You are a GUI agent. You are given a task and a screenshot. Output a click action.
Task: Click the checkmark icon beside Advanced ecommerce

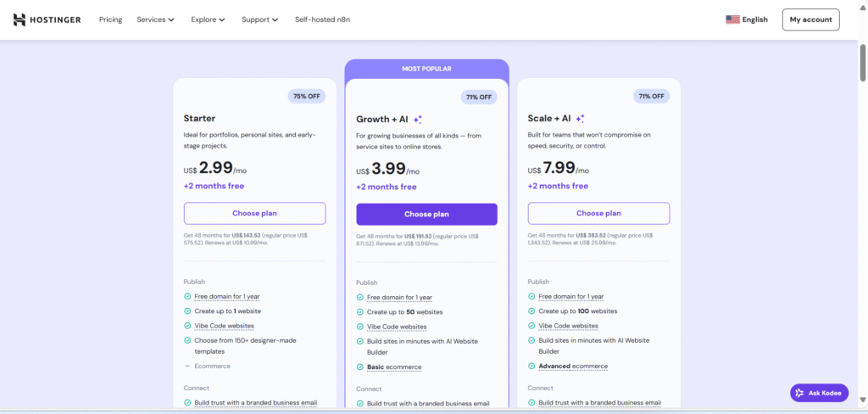pos(531,366)
